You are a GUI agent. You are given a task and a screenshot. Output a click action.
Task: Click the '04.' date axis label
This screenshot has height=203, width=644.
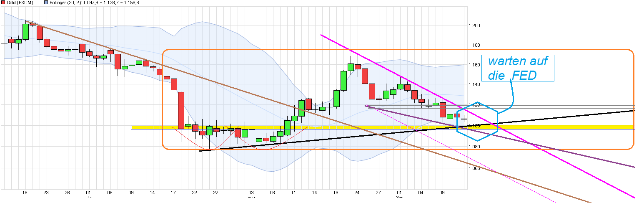[x=421, y=193]
